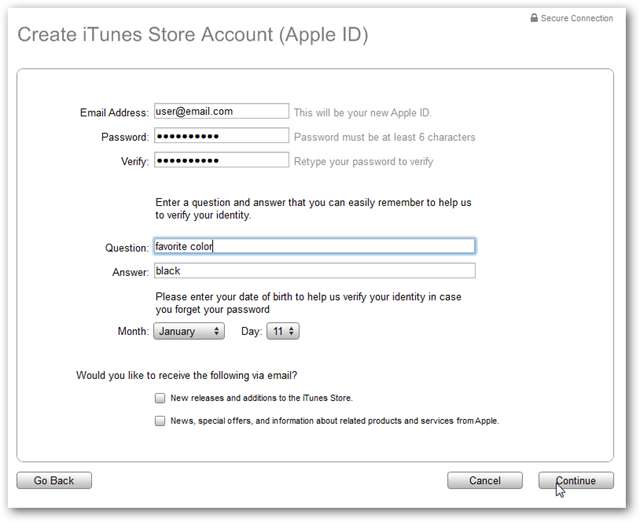Select the Verify password field
Viewport: 640px width, 522px height.
click(221, 160)
